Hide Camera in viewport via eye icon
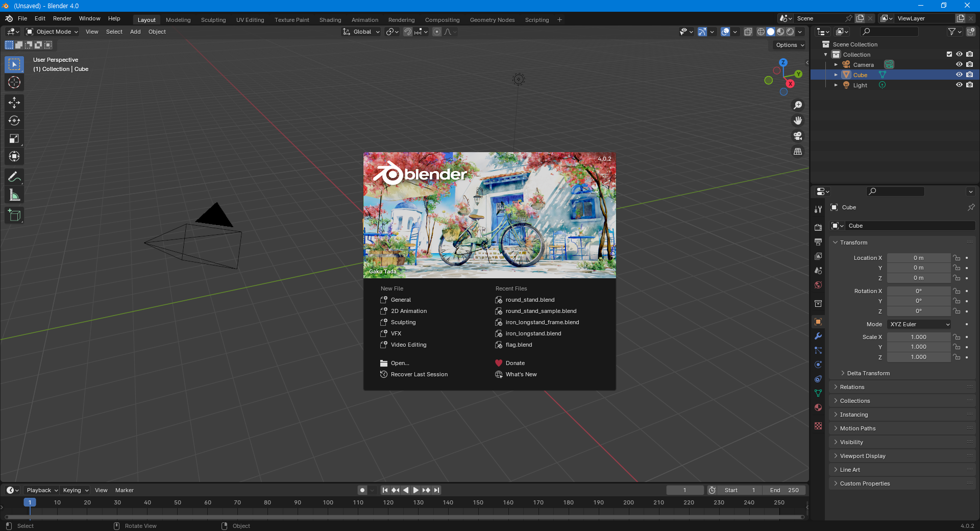The image size is (980, 531). click(x=959, y=64)
